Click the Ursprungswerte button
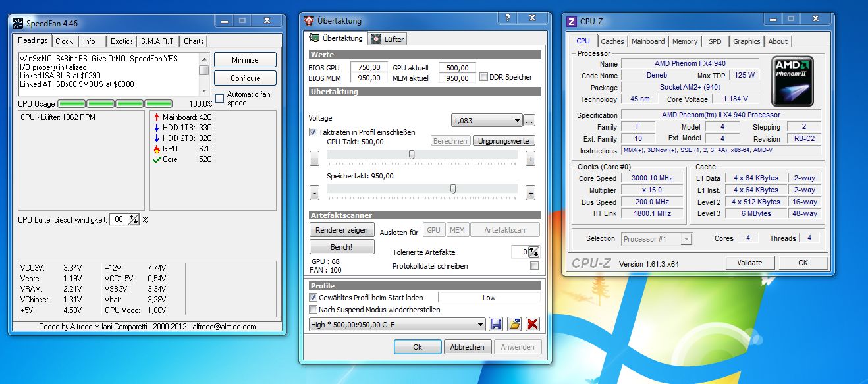The height and width of the screenshot is (384, 868). [504, 141]
